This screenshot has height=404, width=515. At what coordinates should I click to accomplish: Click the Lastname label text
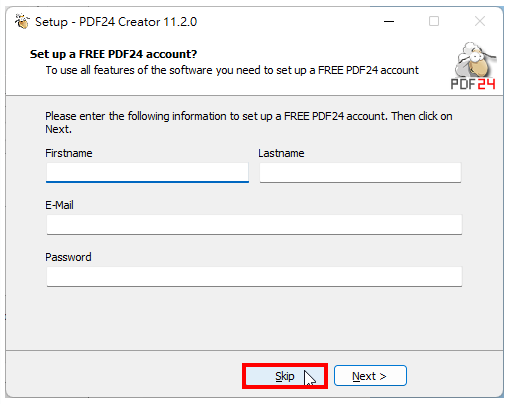coord(281,153)
